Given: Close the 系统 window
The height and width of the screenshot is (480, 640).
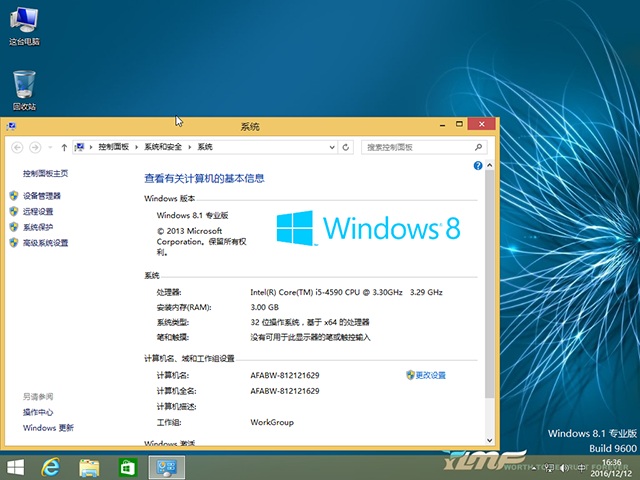Looking at the screenshot, I should pyautogui.click(x=482, y=124).
